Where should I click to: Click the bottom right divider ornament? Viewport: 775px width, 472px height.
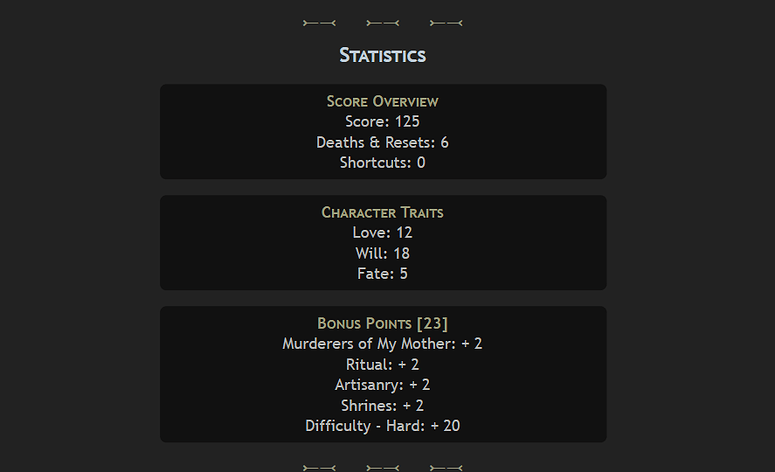[x=446, y=468]
